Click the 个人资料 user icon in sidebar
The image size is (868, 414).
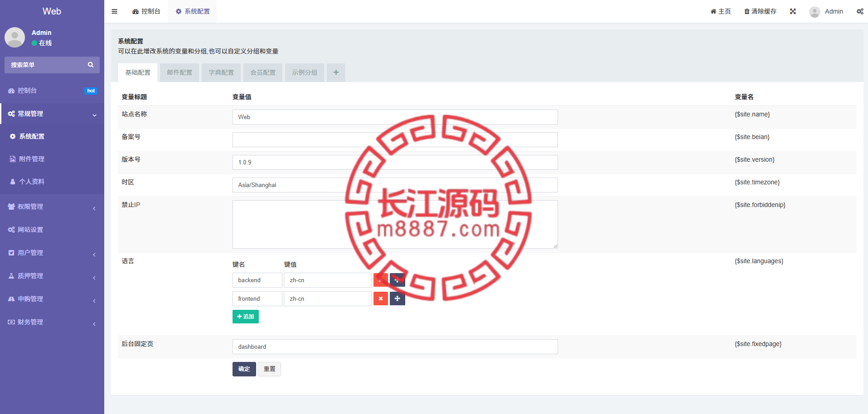(13, 182)
